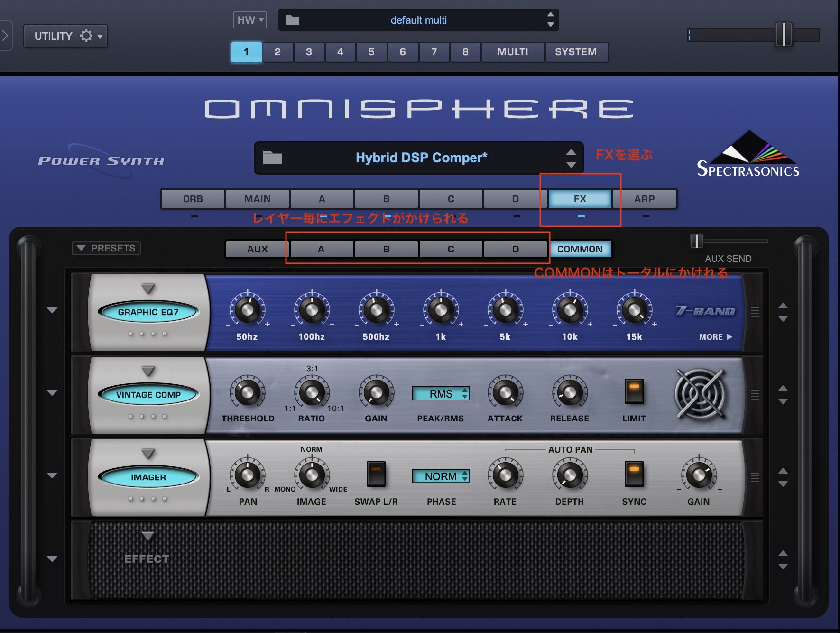Open the SYSTEM page button
840x633 pixels.
point(576,52)
